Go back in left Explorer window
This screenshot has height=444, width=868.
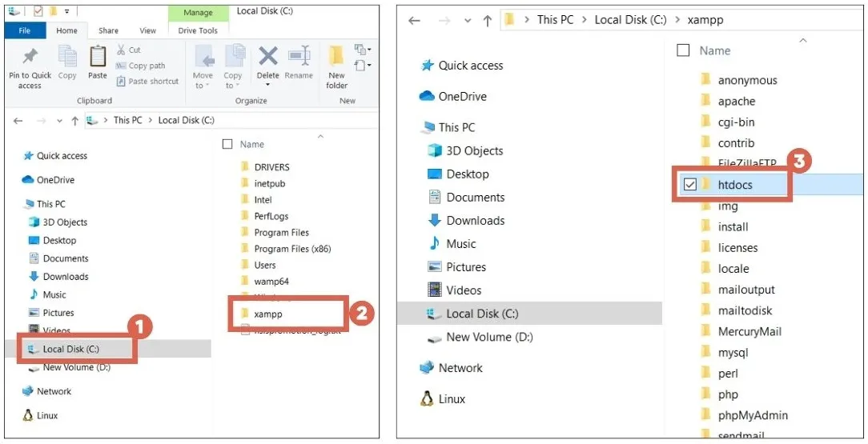(18, 121)
